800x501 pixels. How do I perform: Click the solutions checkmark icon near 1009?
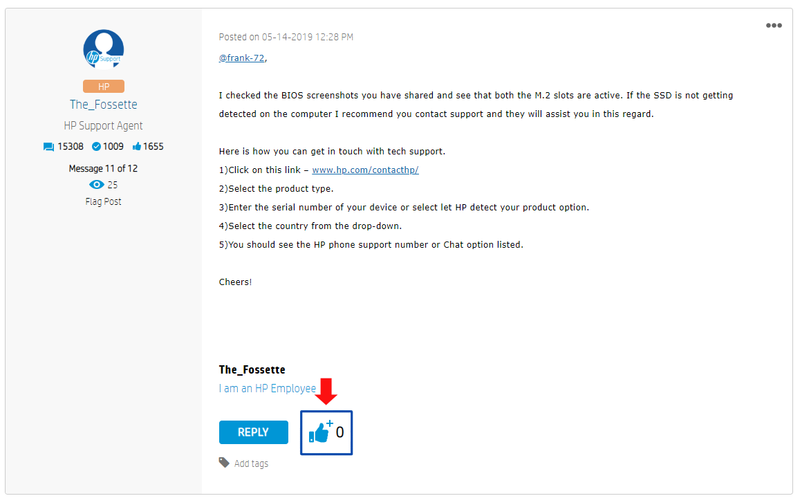tap(97, 147)
